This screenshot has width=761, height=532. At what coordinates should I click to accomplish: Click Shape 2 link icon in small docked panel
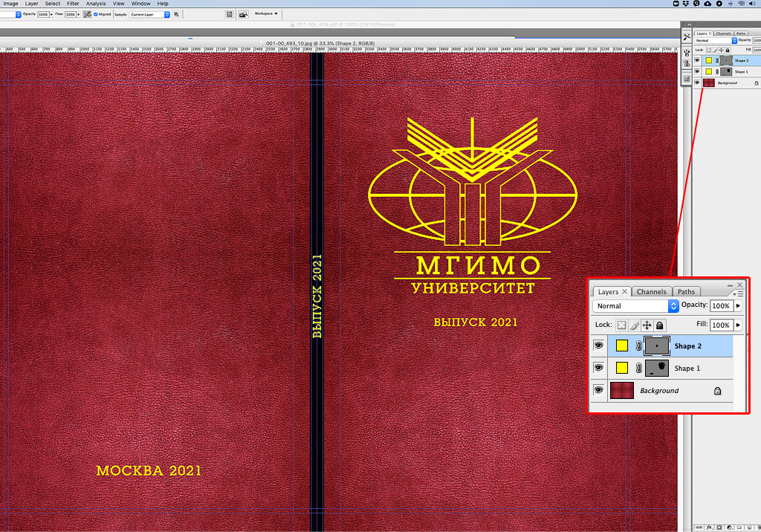[717, 61]
